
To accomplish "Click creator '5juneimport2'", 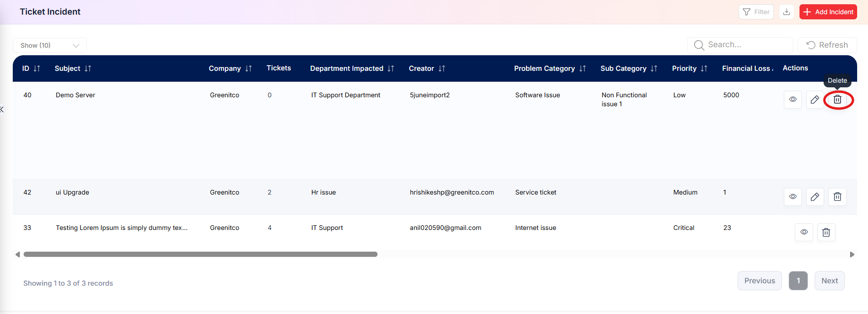I will (x=430, y=95).
